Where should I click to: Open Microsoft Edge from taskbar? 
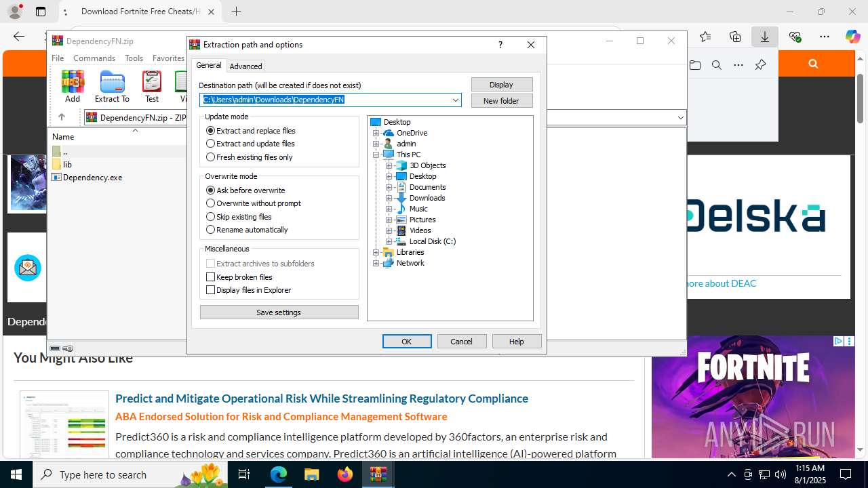[279, 474]
